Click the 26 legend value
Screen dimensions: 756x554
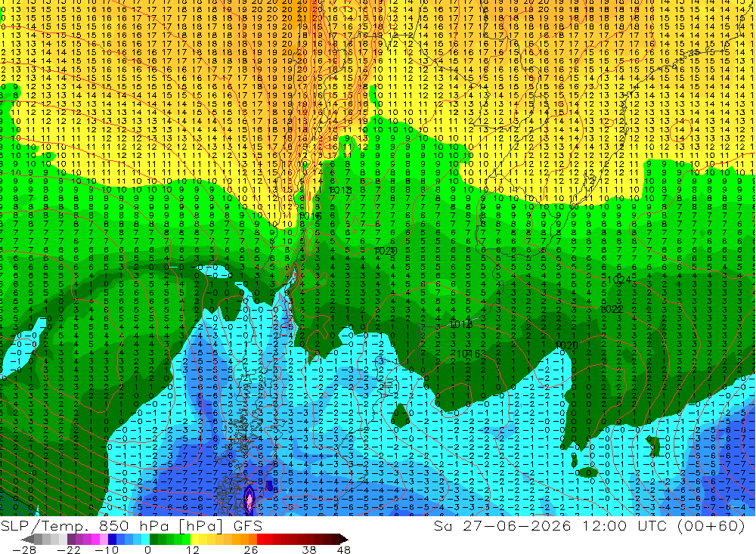(251, 550)
